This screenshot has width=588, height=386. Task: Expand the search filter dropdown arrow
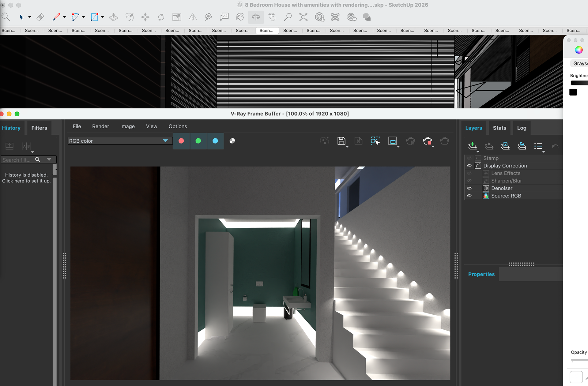(x=49, y=159)
